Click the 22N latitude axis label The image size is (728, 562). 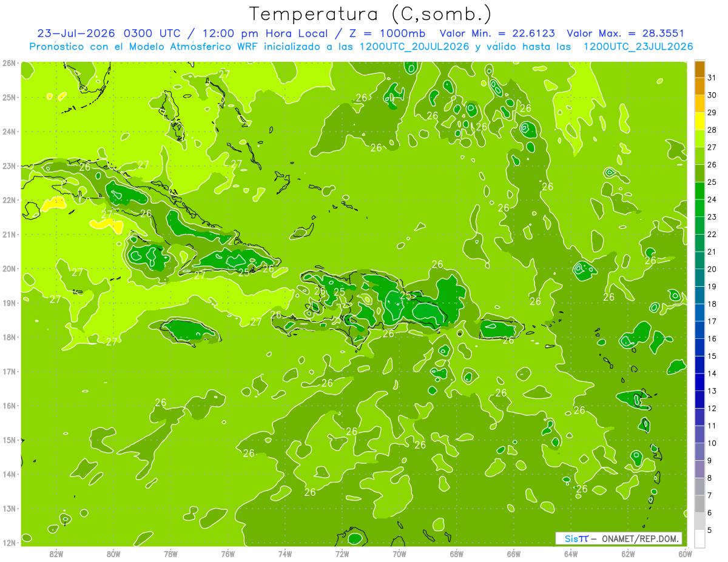8,200
